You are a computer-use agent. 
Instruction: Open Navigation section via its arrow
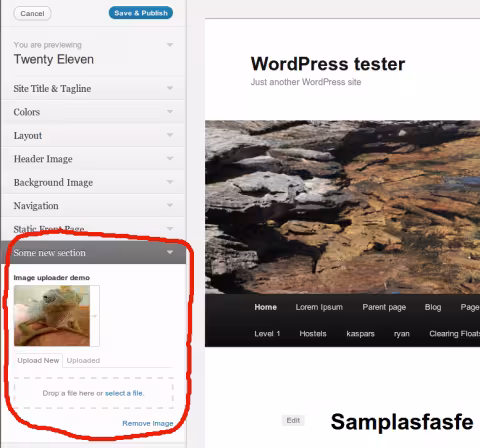click(170, 205)
